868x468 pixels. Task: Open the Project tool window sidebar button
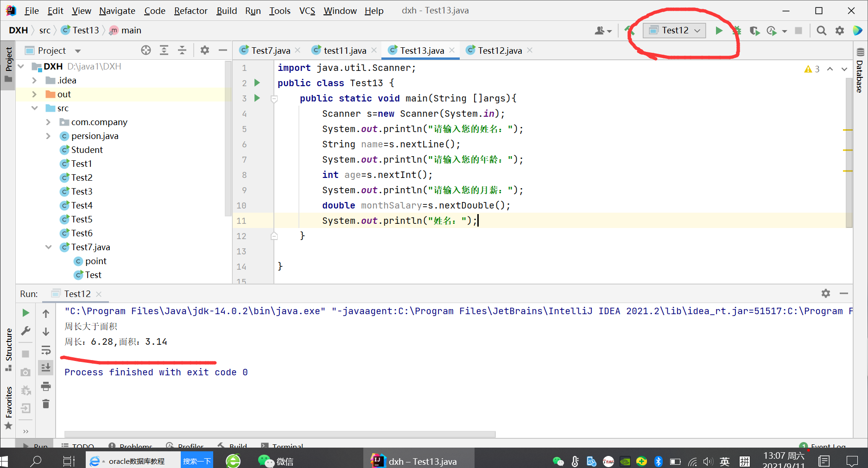8,65
